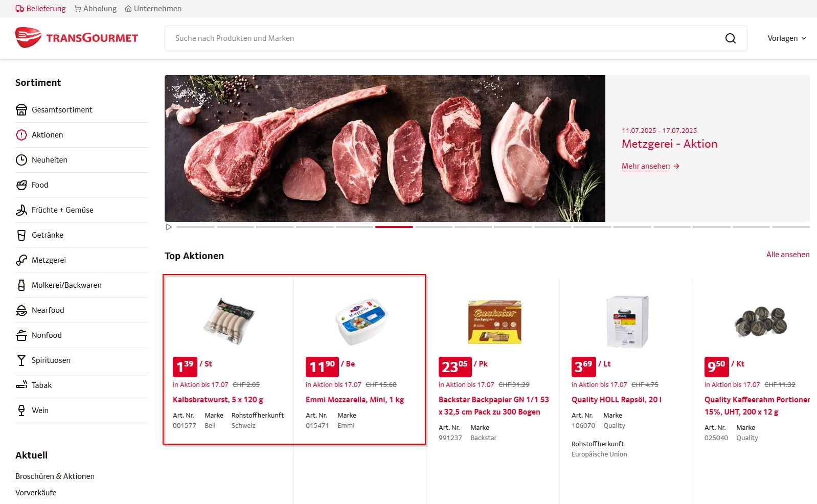Select the Aktionen exclamation icon

21,135
